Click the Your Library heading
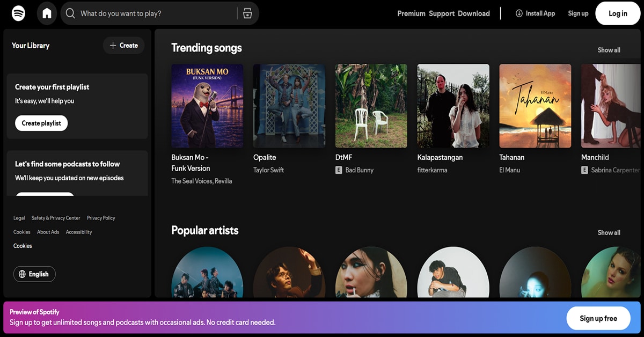Screen dimensions: 644x337 31,46
